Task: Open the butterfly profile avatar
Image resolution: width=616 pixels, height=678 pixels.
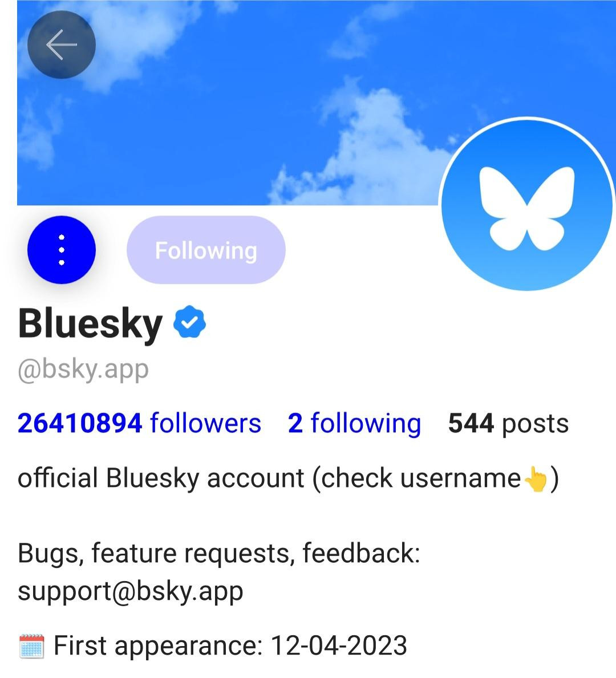Action: tap(528, 204)
